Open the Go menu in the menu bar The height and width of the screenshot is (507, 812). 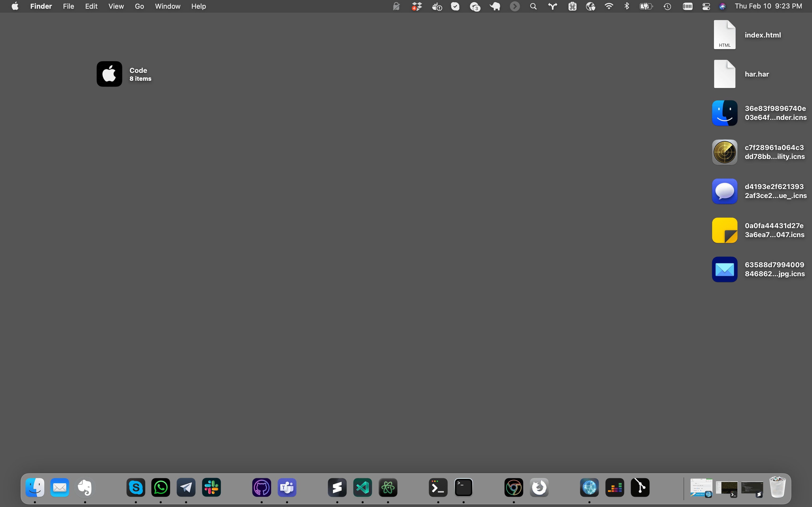coord(139,6)
